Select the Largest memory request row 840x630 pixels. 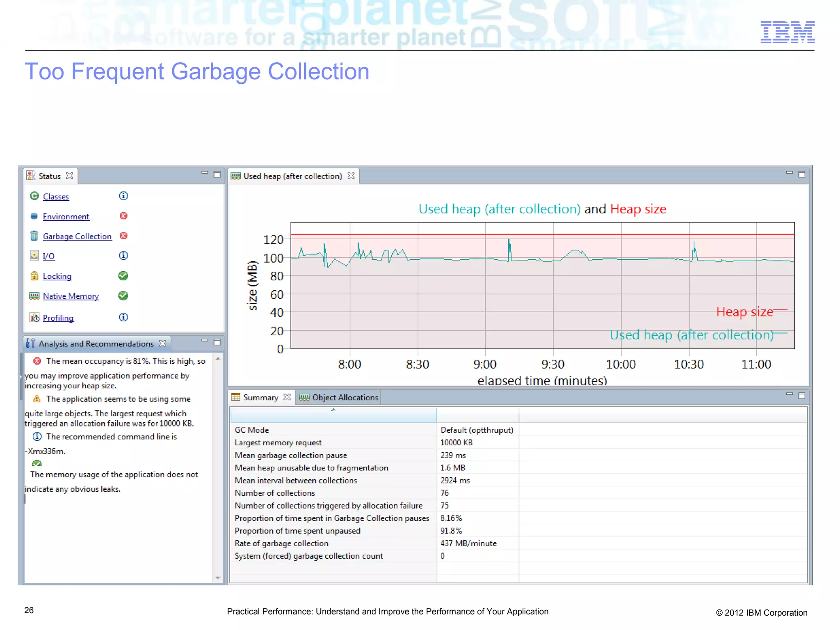point(518,442)
